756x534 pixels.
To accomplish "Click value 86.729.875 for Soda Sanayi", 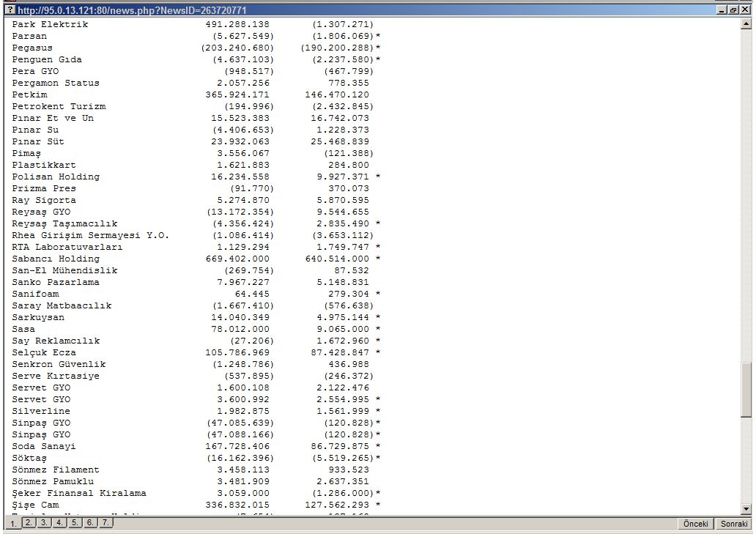I will click(340, 446).
